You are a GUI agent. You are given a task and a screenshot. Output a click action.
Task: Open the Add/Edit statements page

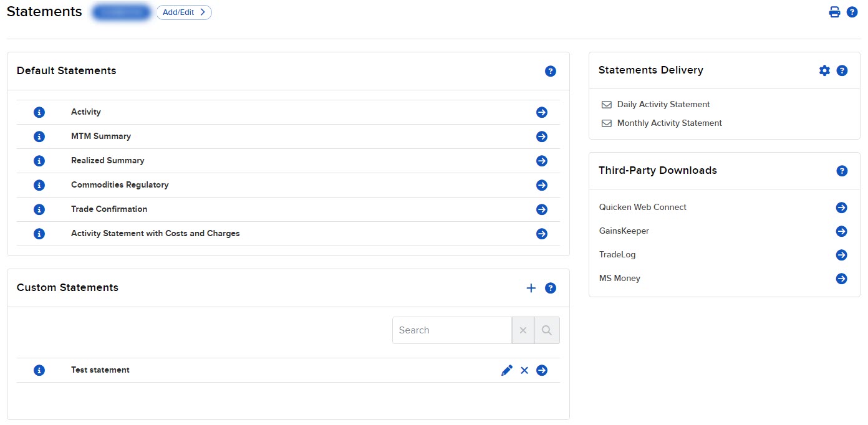point(184,12)
